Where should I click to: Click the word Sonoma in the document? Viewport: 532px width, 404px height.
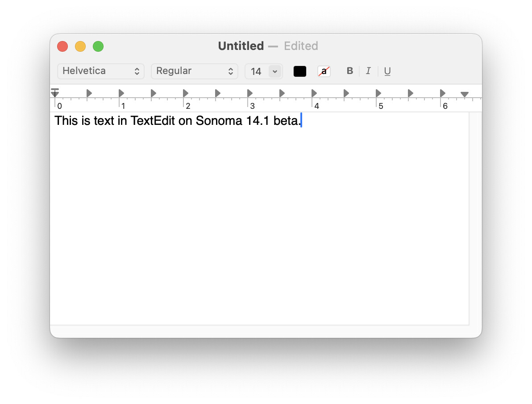(x=219, y=121)
